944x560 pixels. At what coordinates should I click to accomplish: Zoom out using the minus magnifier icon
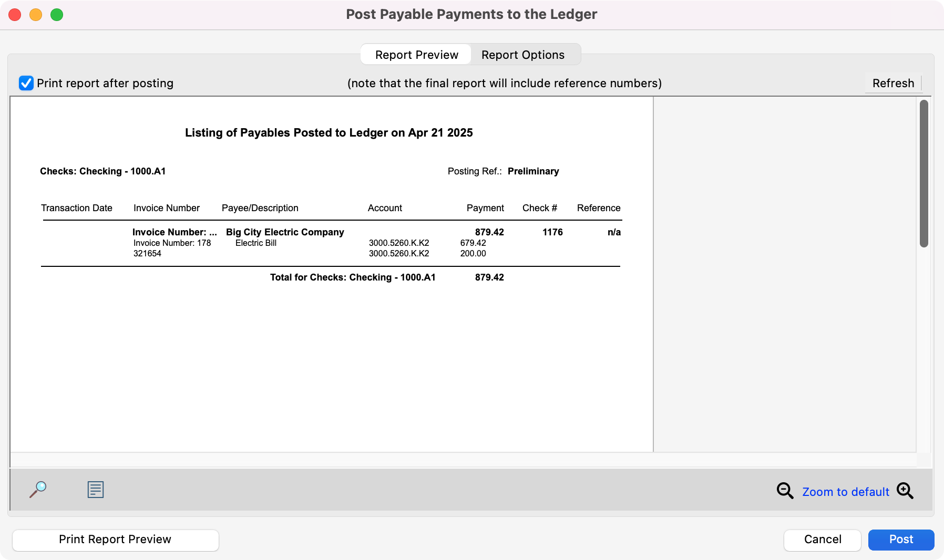click(785, 491)
